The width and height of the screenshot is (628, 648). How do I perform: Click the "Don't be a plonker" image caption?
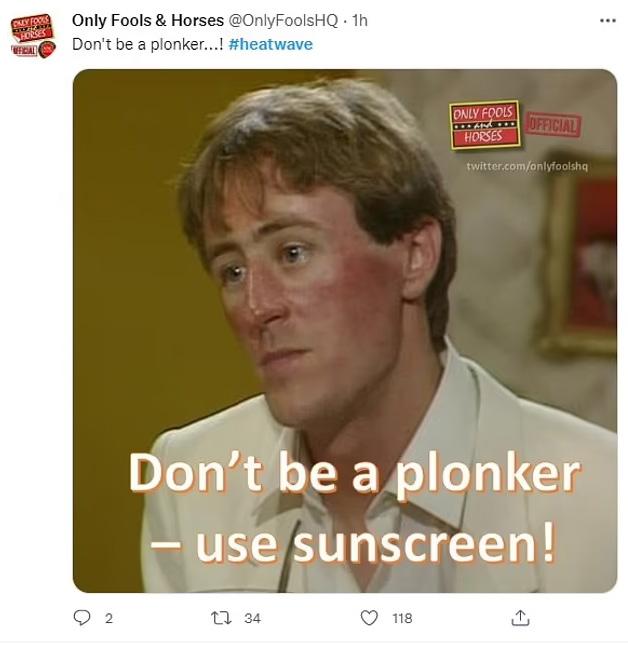pos(355,473)
